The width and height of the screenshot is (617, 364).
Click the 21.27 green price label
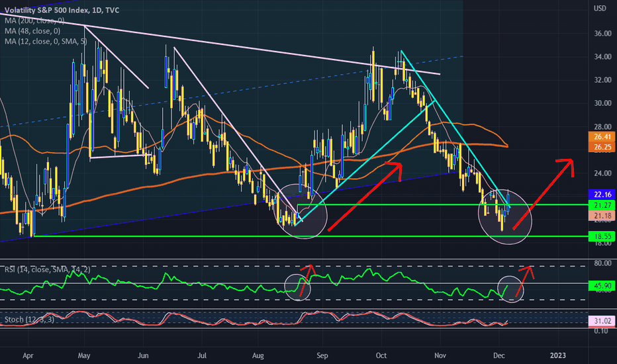(602, 205)
